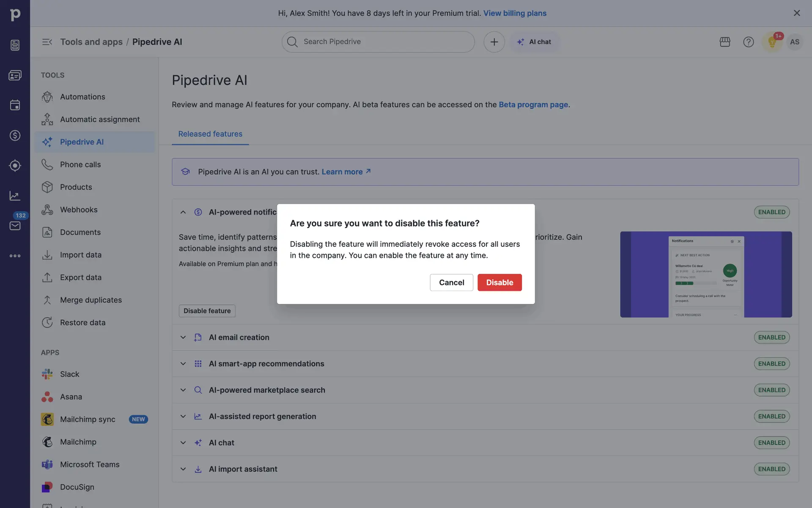Image resolution: width=812 pixels, height=508 pixels.
Task: Click the quick add plus button
Action: coord(494,42)
